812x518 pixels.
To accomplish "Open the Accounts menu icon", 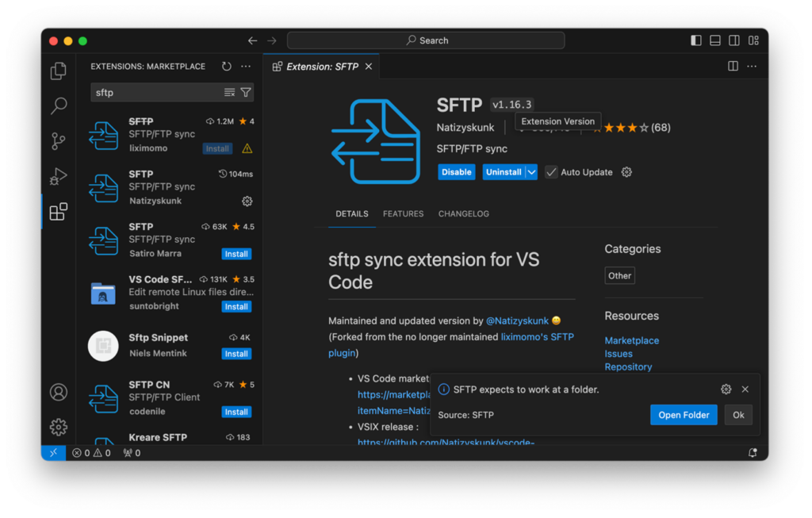I will click(x=59, y=392).
